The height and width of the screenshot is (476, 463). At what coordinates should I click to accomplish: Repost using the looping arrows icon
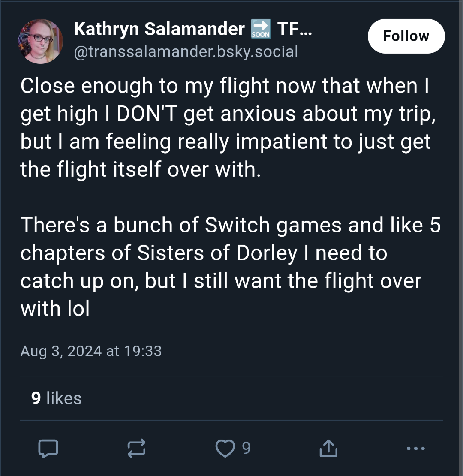(136, 448)
